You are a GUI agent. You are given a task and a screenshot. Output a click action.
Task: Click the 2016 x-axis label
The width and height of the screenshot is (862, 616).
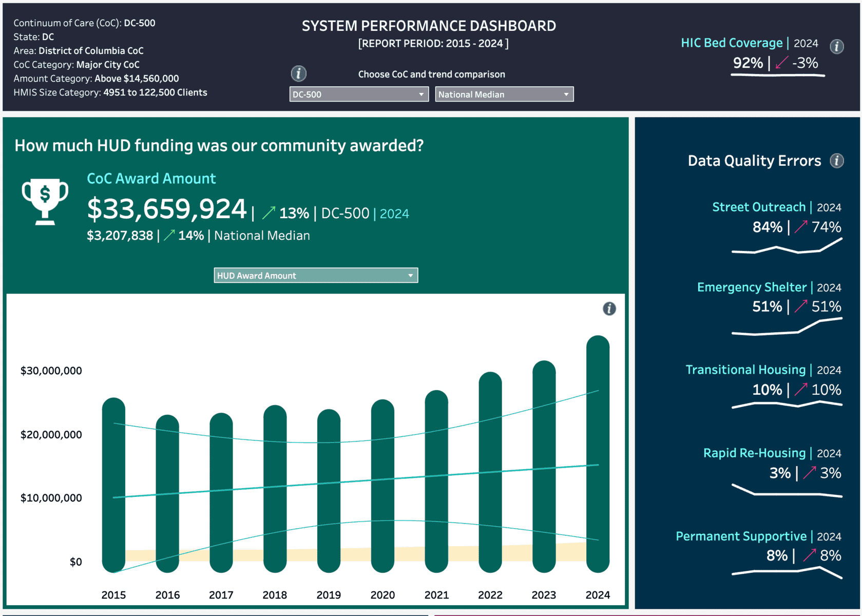click(167, 595)
